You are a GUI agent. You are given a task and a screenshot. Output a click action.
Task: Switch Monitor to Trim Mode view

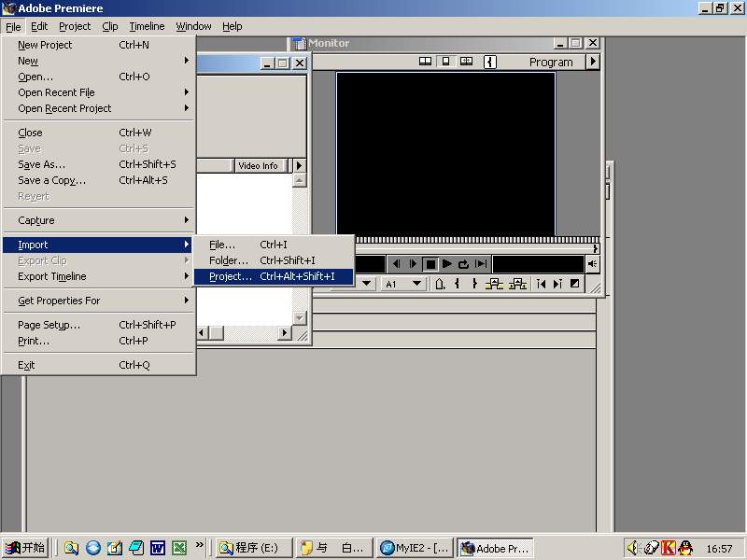[466, 62]
